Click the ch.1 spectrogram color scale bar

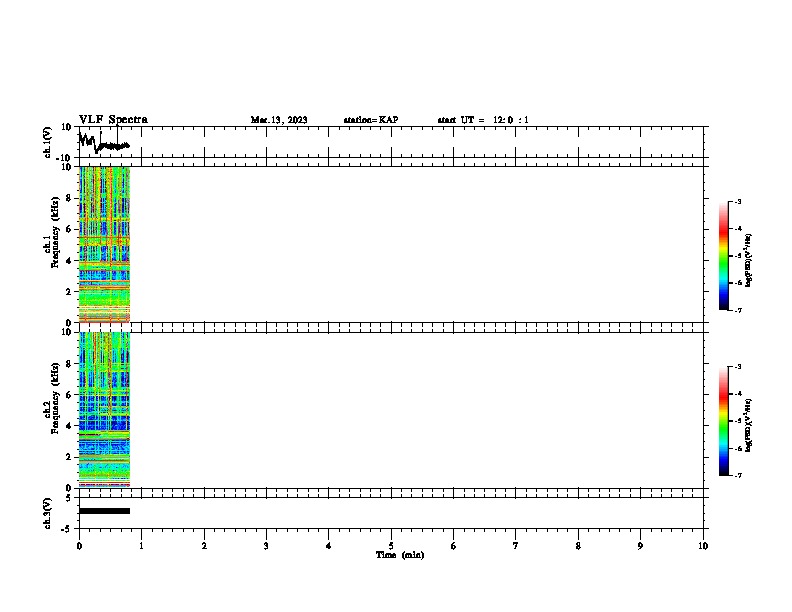[x=724, y=256]
